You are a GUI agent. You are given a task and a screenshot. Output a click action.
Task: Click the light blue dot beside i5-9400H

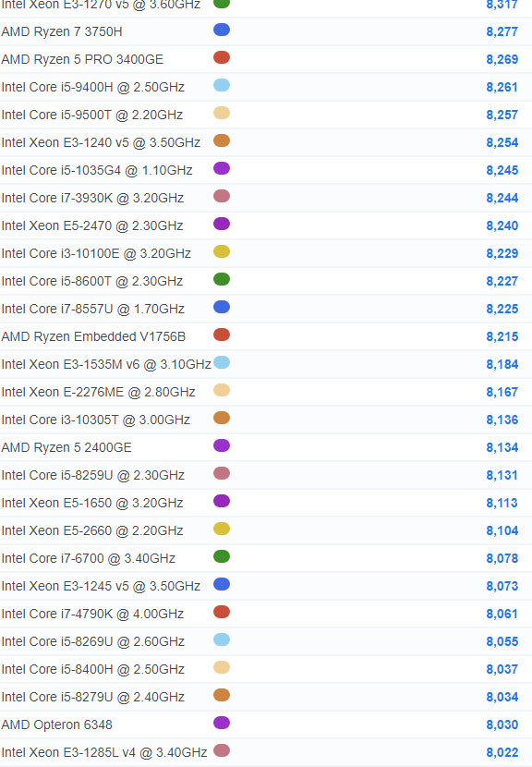222,85
